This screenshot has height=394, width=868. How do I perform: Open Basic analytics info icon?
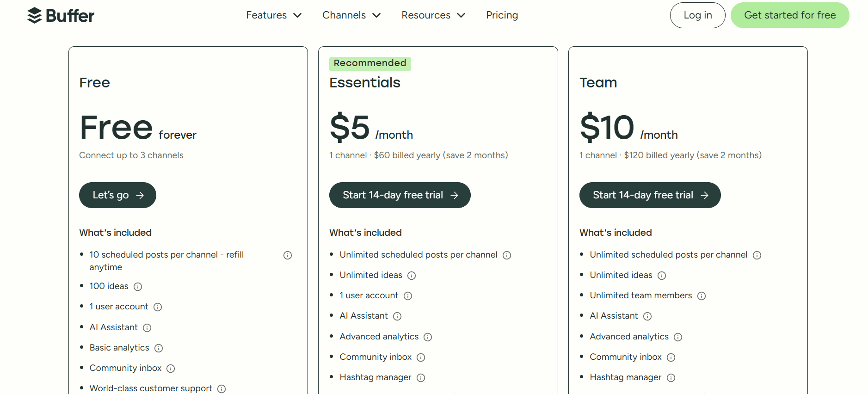tap(159, 348)
